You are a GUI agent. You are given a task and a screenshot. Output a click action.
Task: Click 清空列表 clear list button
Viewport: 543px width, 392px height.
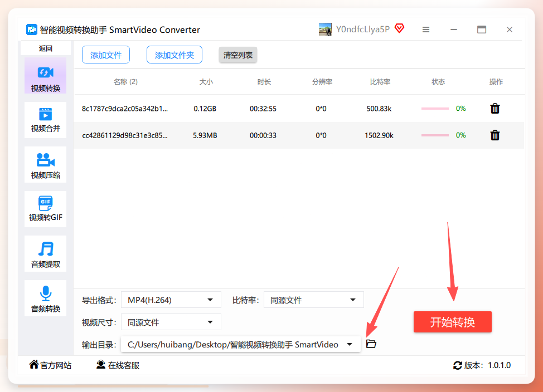coord(238,55)
